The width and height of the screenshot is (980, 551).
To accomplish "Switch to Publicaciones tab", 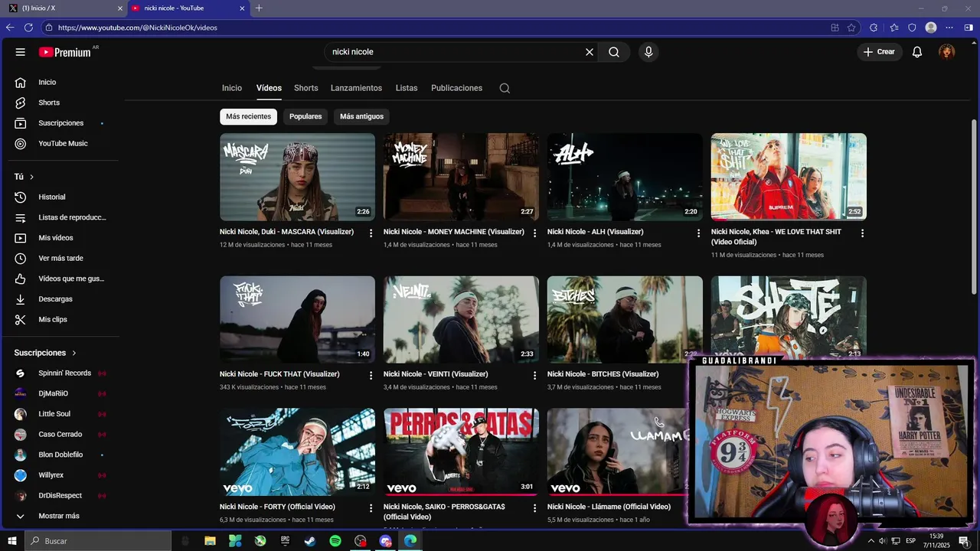I will pos(456,88).
